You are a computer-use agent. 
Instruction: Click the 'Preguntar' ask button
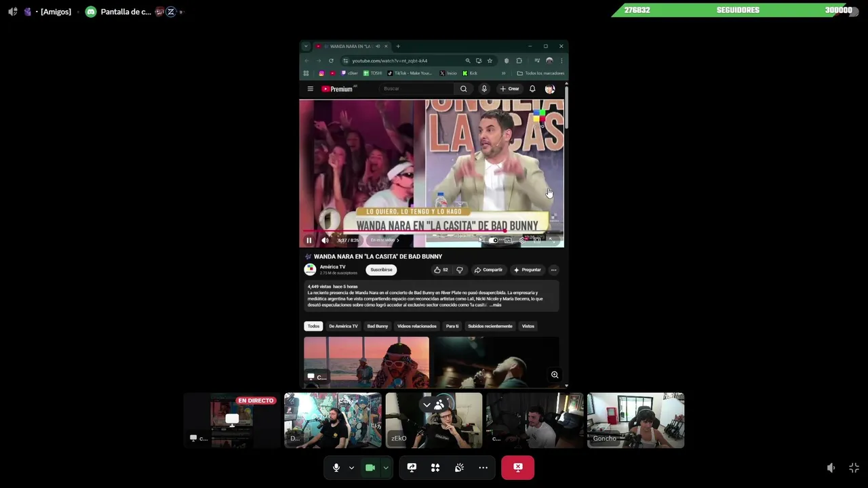527,270
